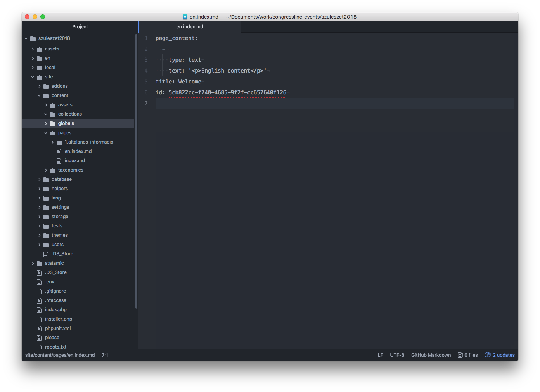Click the index.md file icon in tree
The width and height of the screenshot is (540, 392).
[59, 161]
